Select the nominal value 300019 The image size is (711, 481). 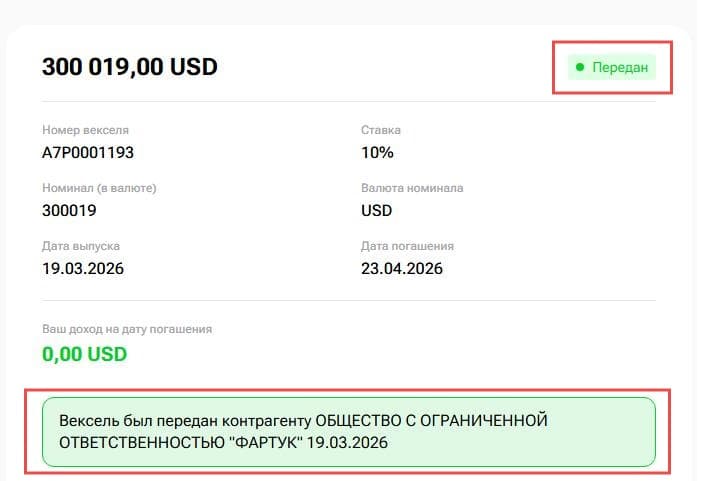point(69,211)
